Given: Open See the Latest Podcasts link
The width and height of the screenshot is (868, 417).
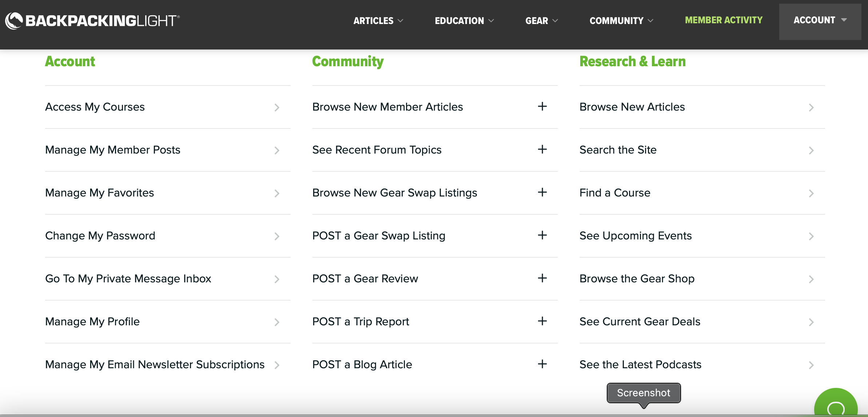Looking at the screenshot, I should 640,365.
